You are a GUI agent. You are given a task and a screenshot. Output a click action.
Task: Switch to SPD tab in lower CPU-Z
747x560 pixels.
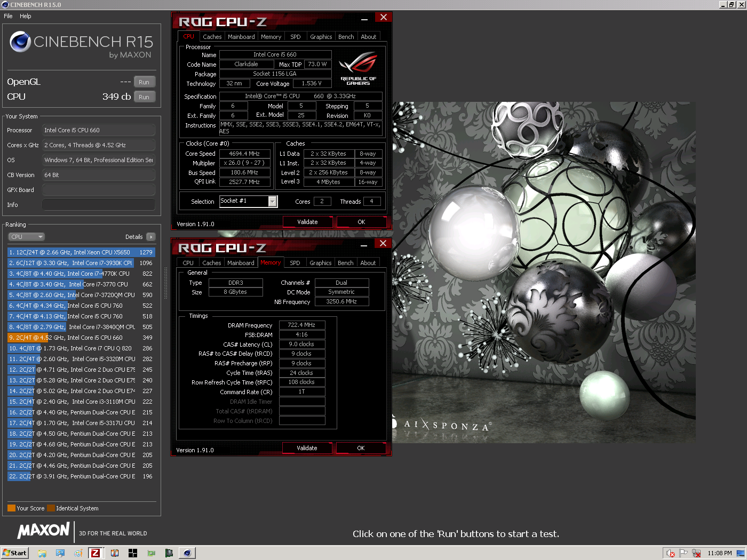tap(295, 263)
